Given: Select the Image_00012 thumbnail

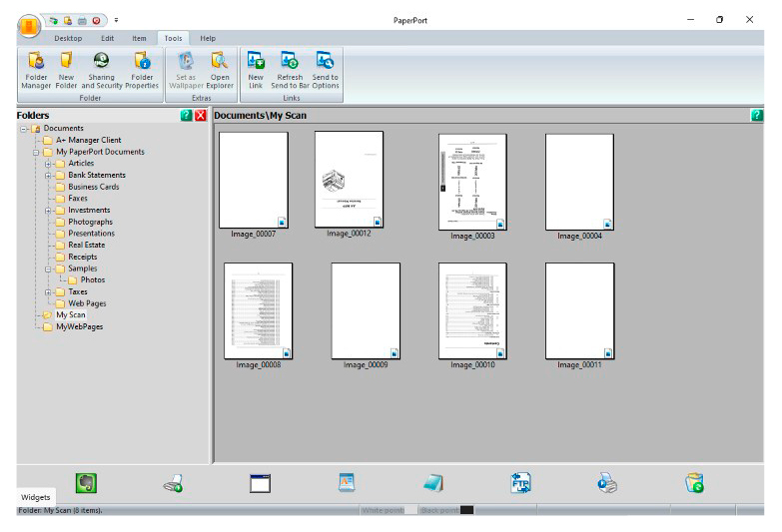Looking at the screenshot, I should point(350,179).
